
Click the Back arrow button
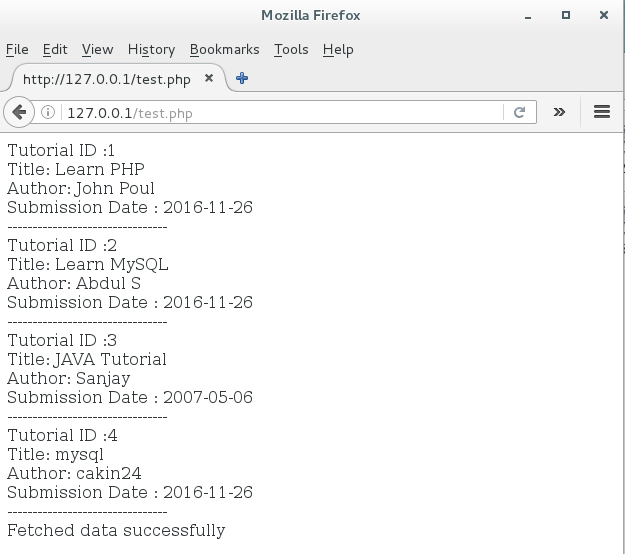pyautogui.click(x=17, y=112)
